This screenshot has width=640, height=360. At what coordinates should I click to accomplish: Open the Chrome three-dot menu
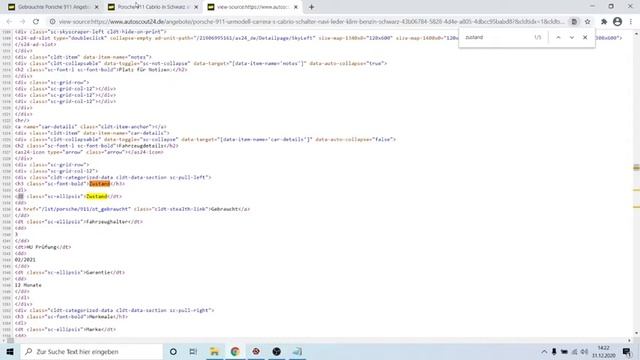pos(631,22)
